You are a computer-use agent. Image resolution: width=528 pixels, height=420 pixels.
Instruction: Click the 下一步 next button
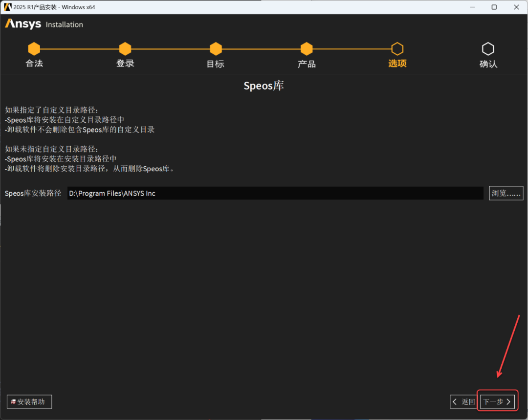pos(497,401)
